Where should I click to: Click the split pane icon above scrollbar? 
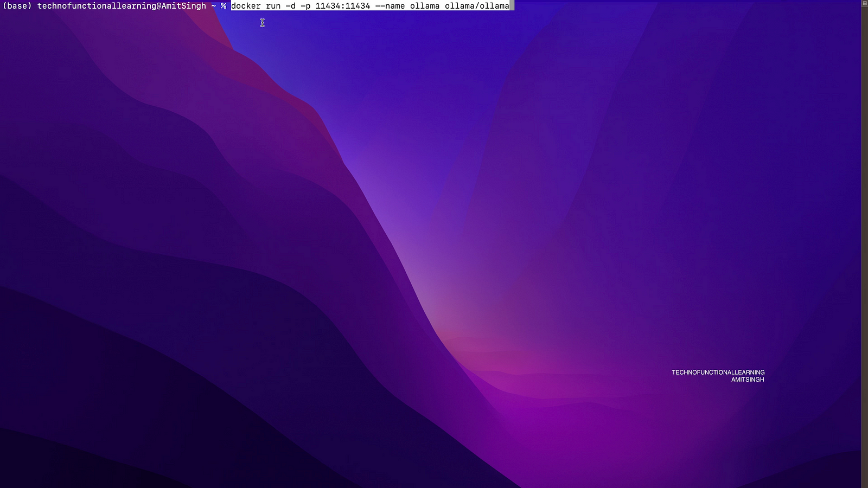click(864, 3)
